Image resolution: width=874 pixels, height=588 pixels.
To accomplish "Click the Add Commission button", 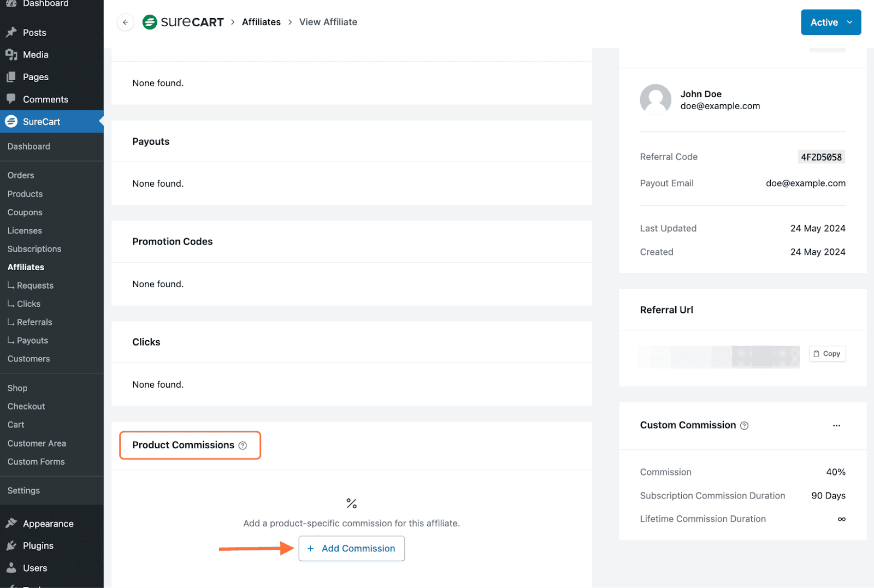I will [351, 548].
